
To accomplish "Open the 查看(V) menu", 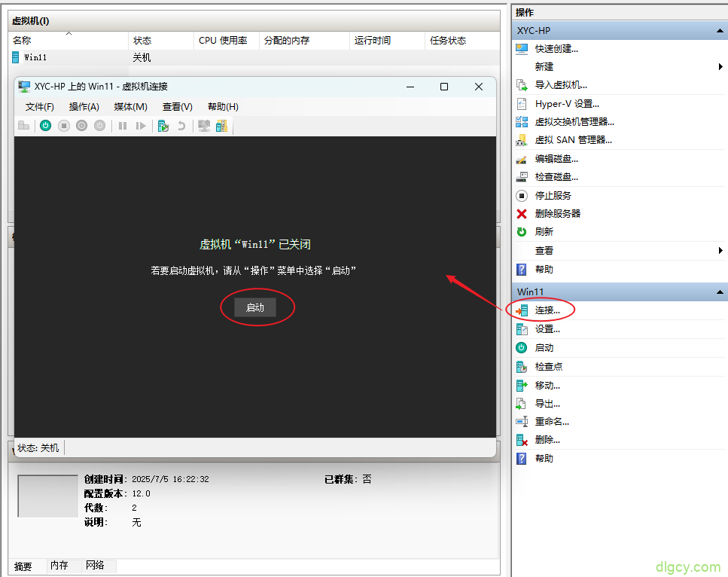I will 178,107.
